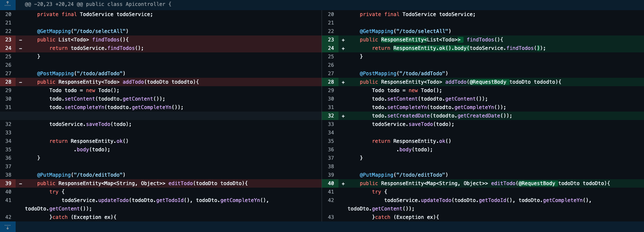Click added line number 32
This screenshot has width=644, height=232.
point(330,116)
